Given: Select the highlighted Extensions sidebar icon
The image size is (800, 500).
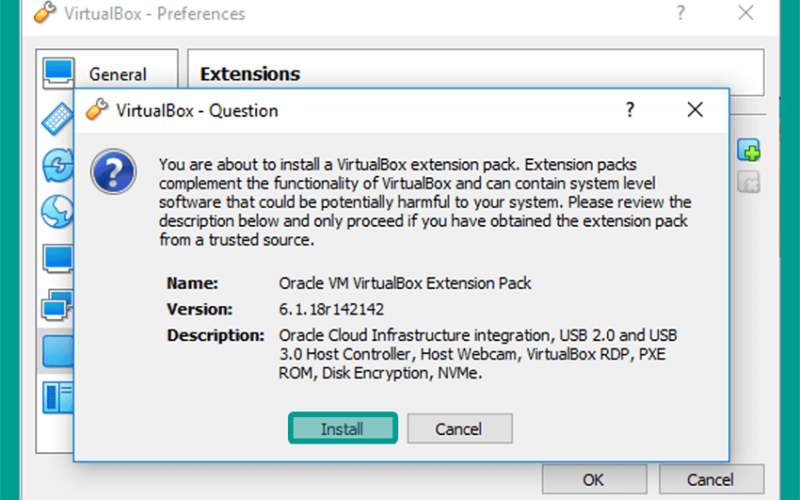Looking at the screenshot, I should pyautogui.click(x=57, y=351).
